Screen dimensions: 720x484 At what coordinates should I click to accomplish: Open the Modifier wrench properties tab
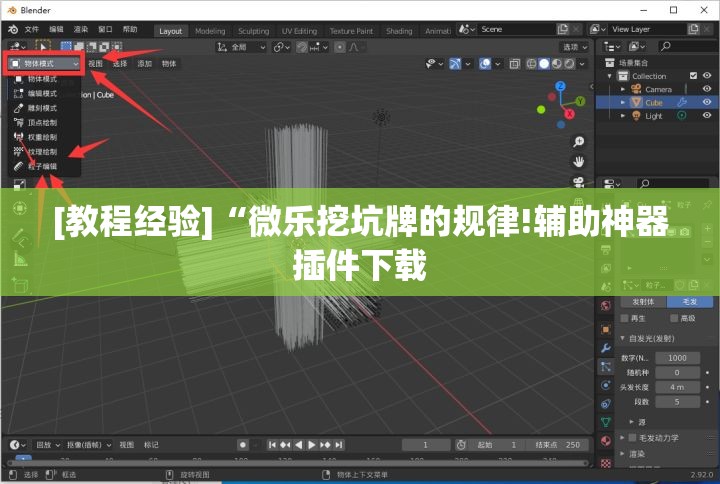pyautogui.click(x=606, y=348)
